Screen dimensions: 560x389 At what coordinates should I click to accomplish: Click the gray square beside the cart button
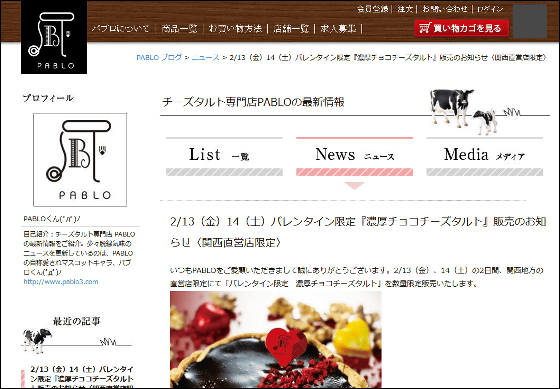[530, 21]
